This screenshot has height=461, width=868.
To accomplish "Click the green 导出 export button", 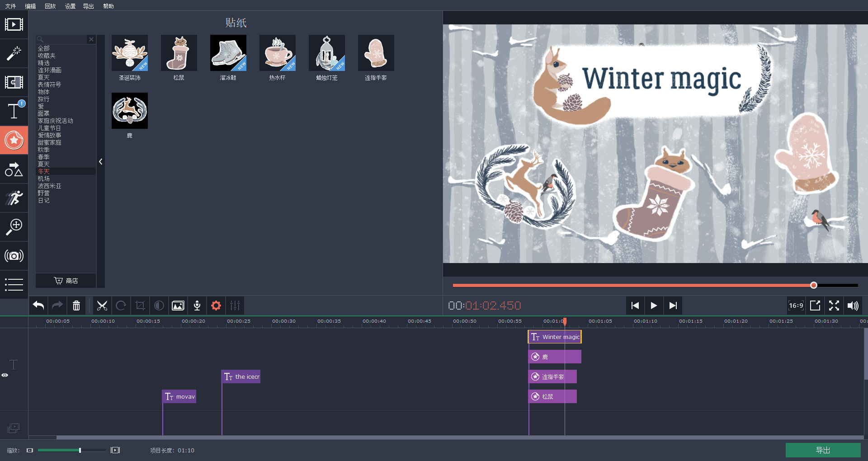I will [823, 450].
